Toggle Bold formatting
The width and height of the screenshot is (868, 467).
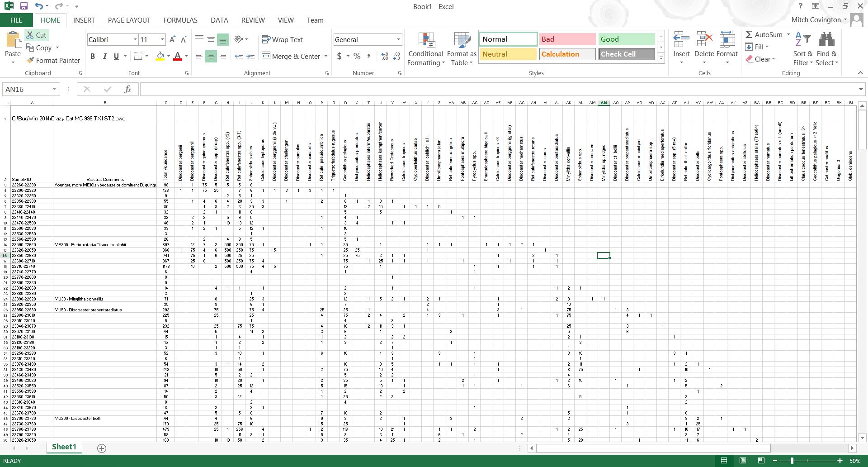pyautogui.click(x=93, y=56)
